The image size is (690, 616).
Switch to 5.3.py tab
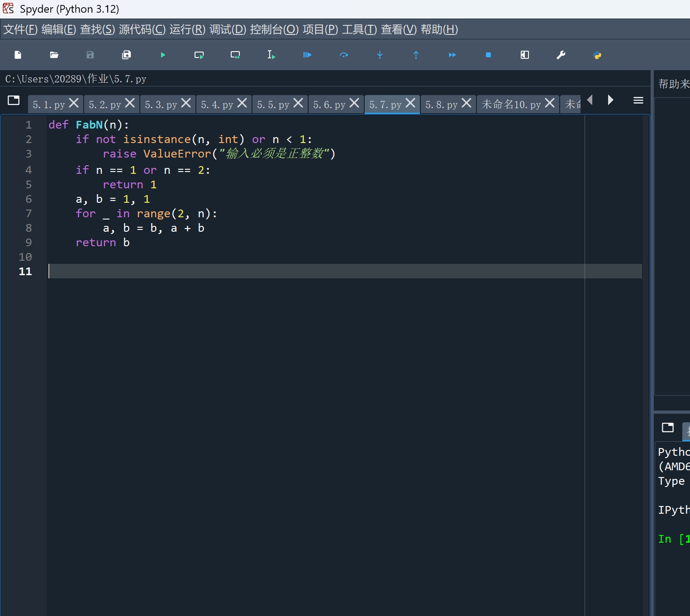tap(161, 105)
